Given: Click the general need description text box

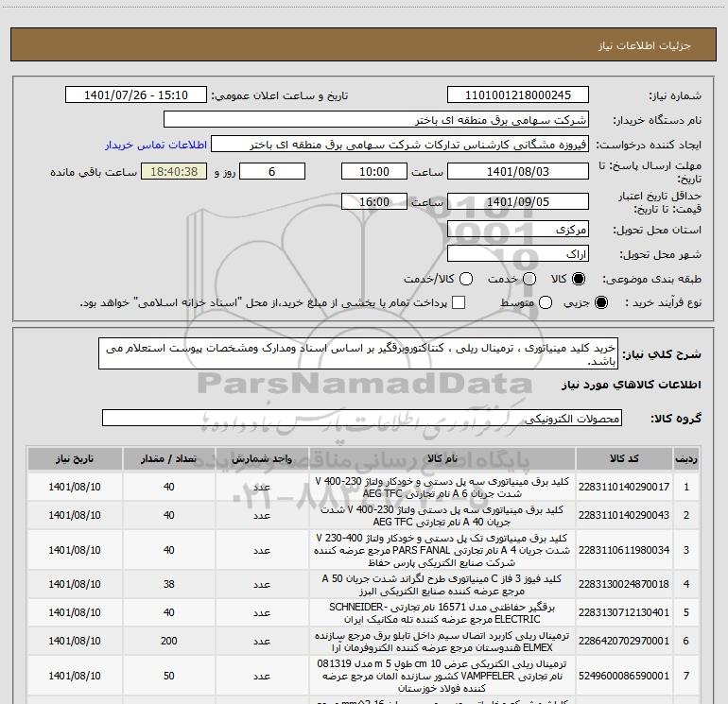Looking at the screenshot, I should [x=358, y=353].
